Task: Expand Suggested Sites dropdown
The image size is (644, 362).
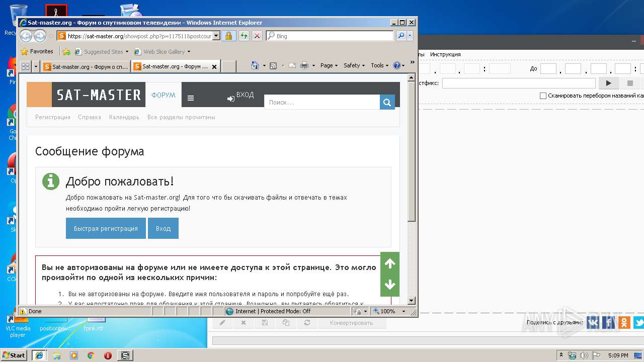Action: point(127,52)
